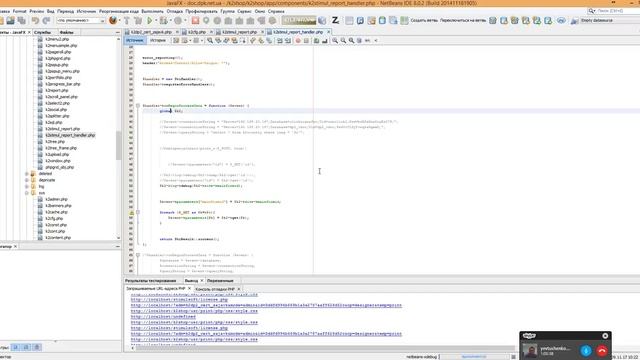Click the Clean and Build icon
Image resolution: width=640 pixels, height=360 pixels.
[138, 20]
